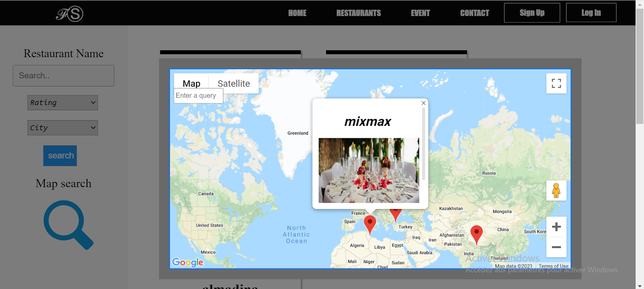644x289 pixels.
Task: Select the Pegman street view icon
Action: (556, 191)
